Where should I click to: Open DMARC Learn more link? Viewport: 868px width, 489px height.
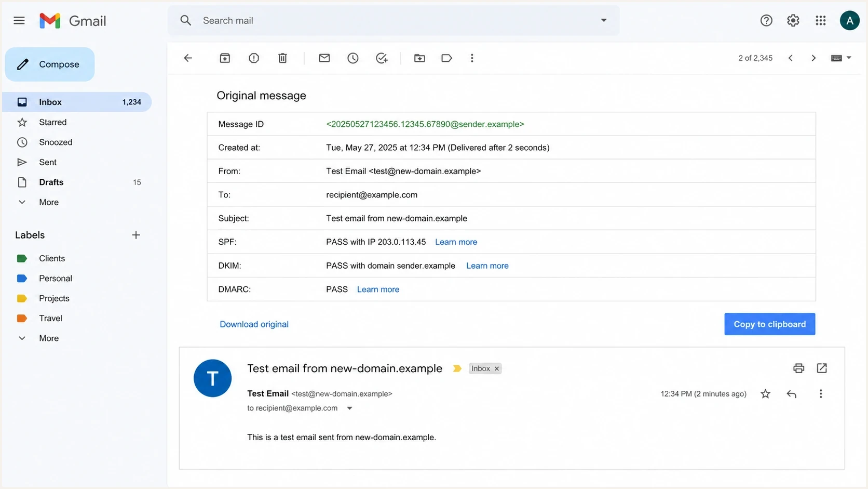378,289
